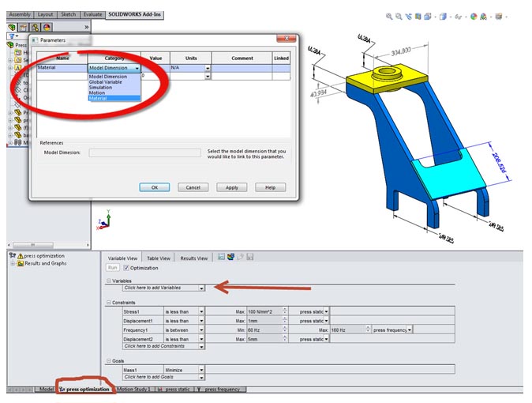The height and width of the screenshot is (403, 532).
Task: Click the save floppy icon in study toolbar
Action: (x=250, y=257)
